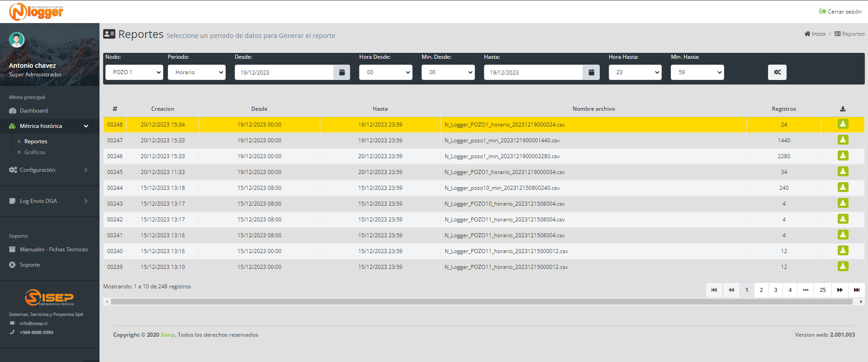Open the Desde date calendar picker
Viewport: 868px width, 362px height.
click(342, 72)
